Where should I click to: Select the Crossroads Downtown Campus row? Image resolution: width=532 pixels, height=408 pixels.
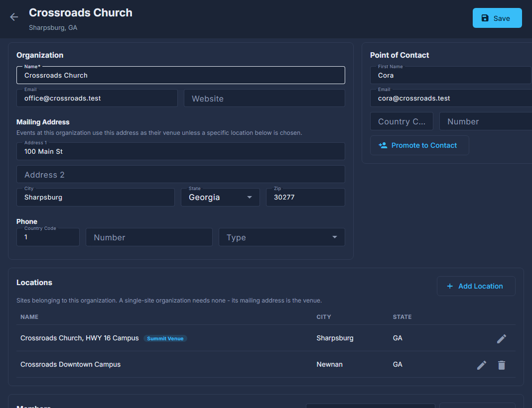(x=266, y=365)
